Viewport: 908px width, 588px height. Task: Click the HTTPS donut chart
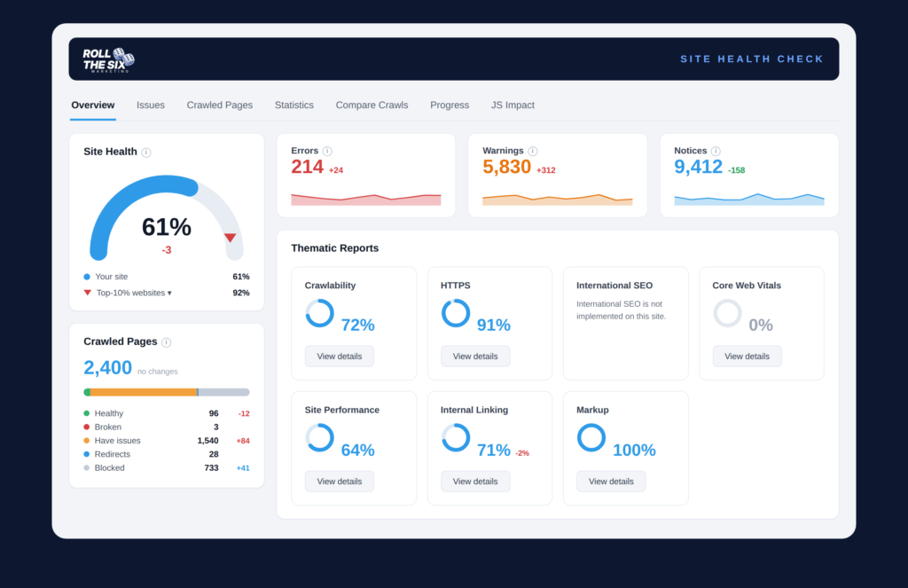456,313
